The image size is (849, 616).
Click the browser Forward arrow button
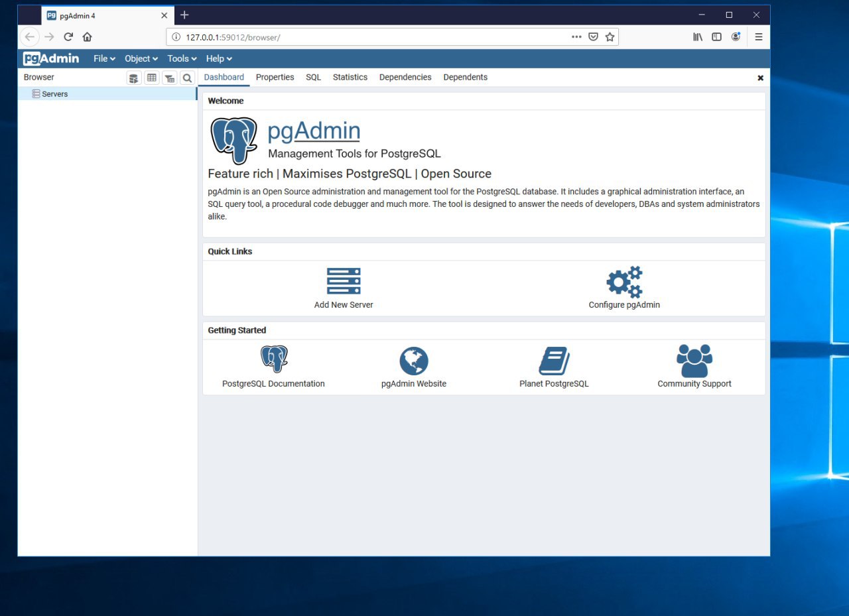tap(49, 37)
